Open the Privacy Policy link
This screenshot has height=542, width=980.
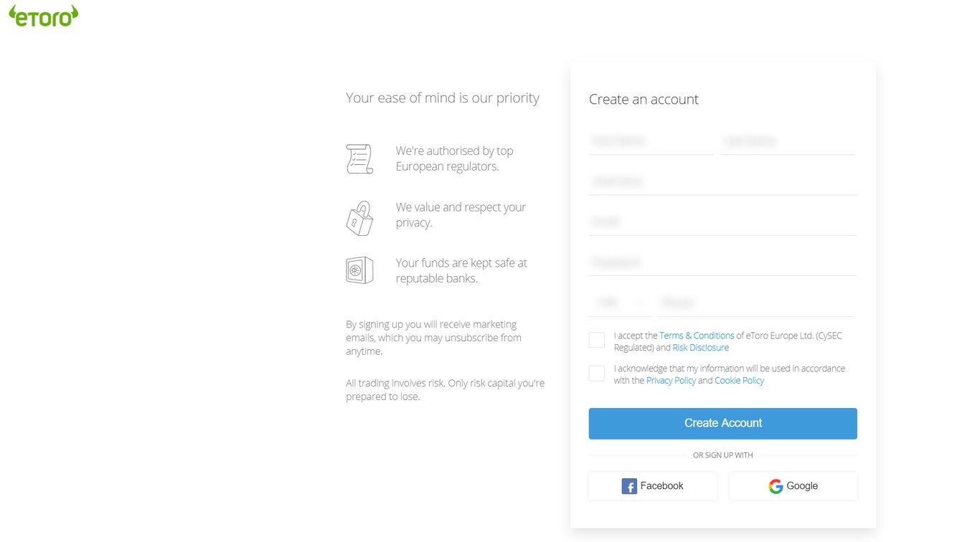click(671, 381)
